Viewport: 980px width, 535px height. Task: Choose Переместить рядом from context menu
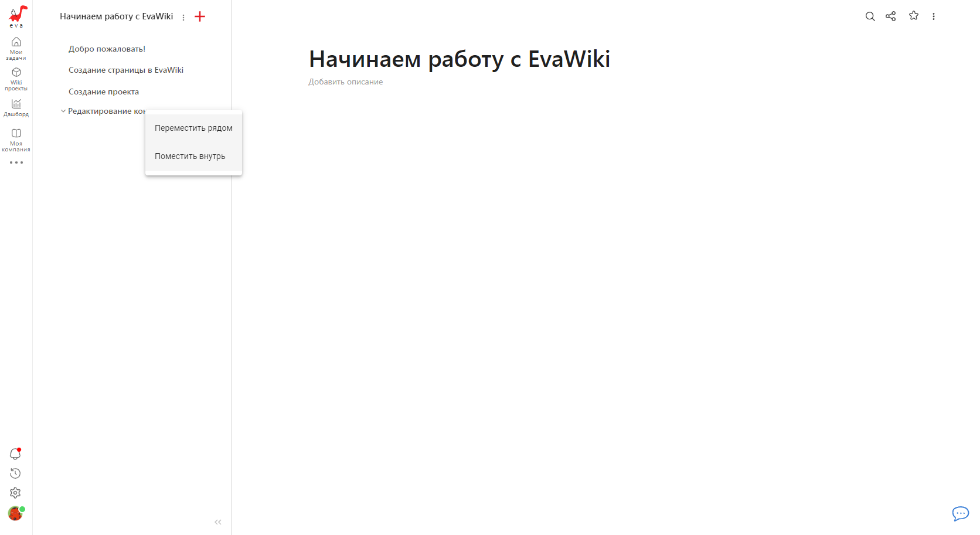tap(193, 128)
